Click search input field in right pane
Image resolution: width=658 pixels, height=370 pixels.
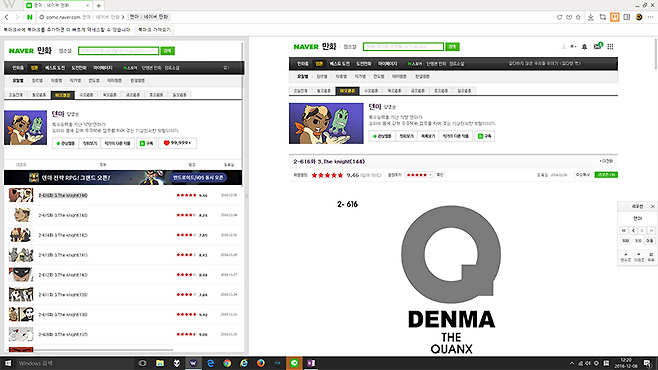point(403,47)
